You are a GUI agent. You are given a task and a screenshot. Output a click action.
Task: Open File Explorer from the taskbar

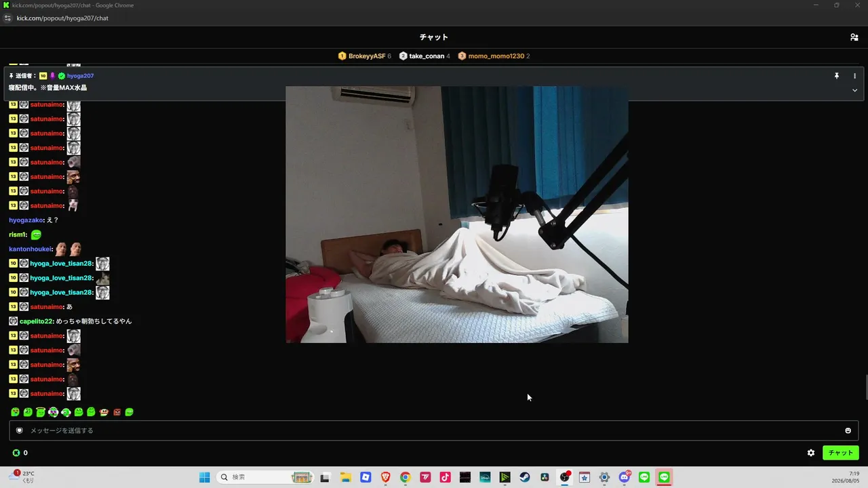[345, 477]
